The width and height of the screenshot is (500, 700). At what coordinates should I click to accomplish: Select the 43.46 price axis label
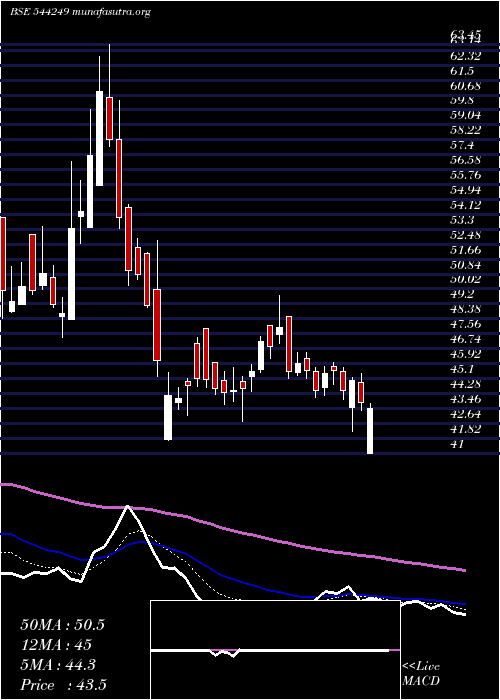point(466,399)
